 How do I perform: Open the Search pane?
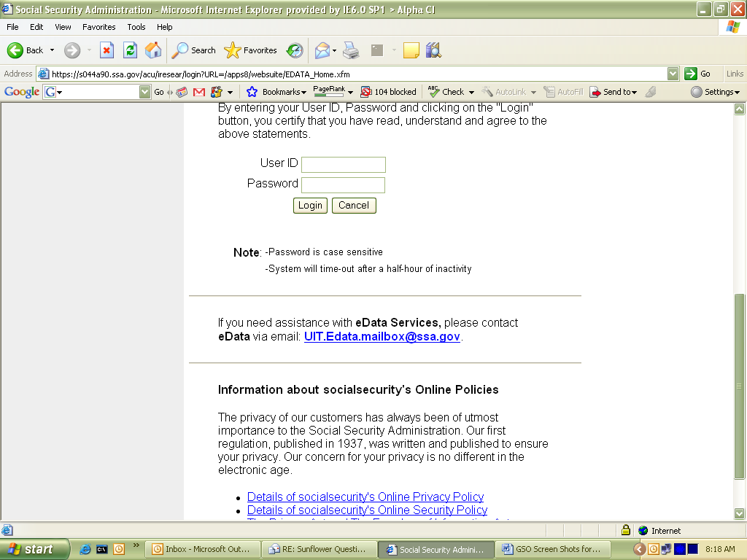[194, 50]
